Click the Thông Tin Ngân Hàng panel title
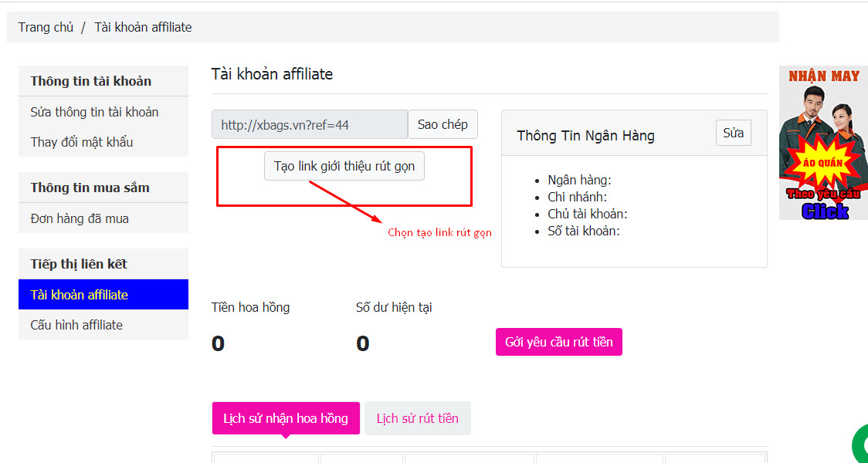Screen dimensions: 868x463 tap(585, 136)
